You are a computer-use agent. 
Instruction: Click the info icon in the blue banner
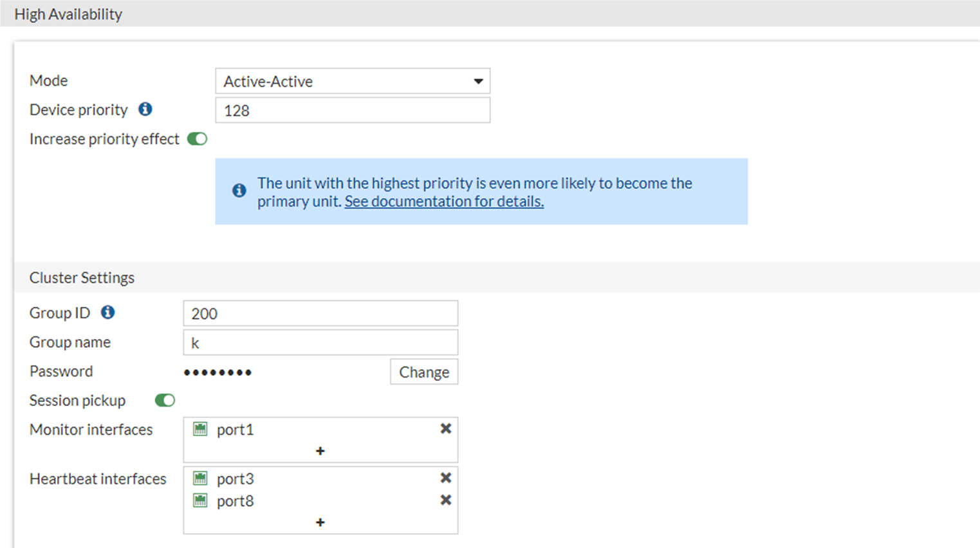click(x=239, y=190)
